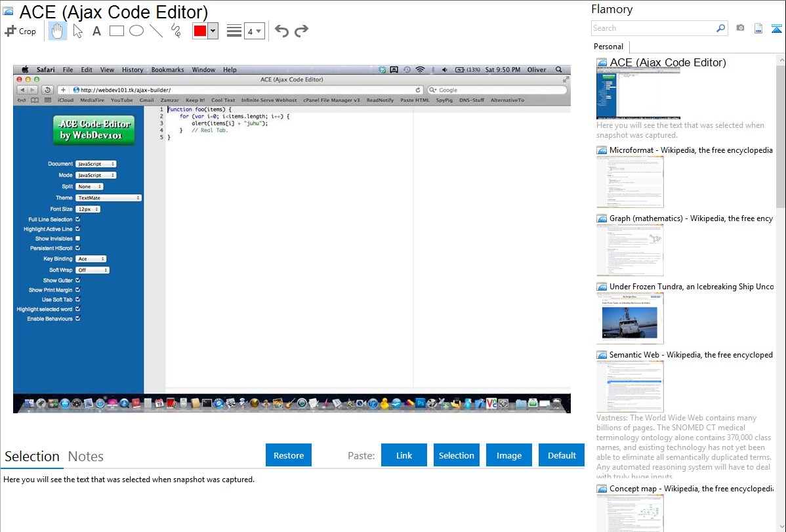Switch to the Selection tab
The height and width of the screenshot is (532, 786).
click(x=32, y=457)
